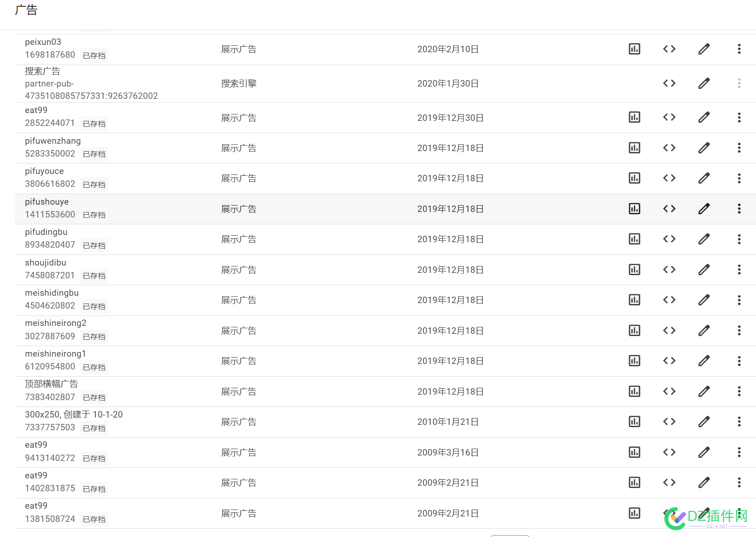Get code for pifudingbu ad unit
756x537 pixels.
pos(669,239)
